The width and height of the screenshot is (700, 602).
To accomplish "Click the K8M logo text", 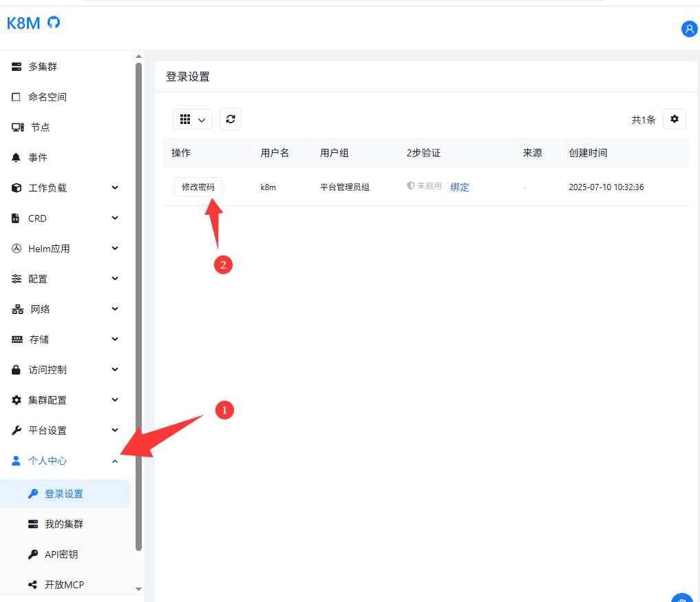I will tap(23, 23).
